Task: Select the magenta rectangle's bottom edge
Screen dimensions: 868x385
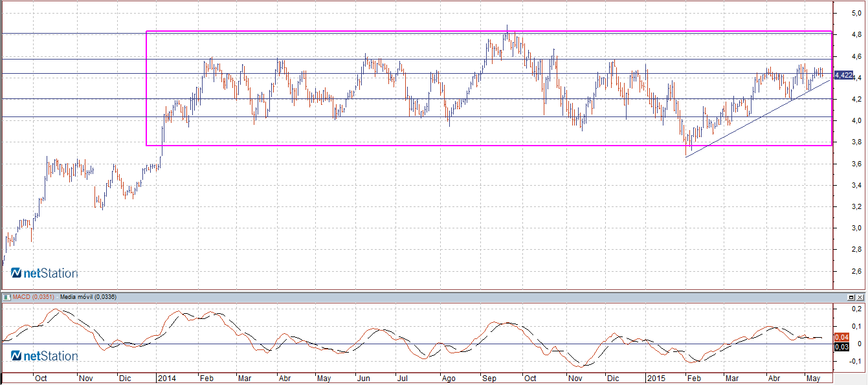Action: pos(453,146)
